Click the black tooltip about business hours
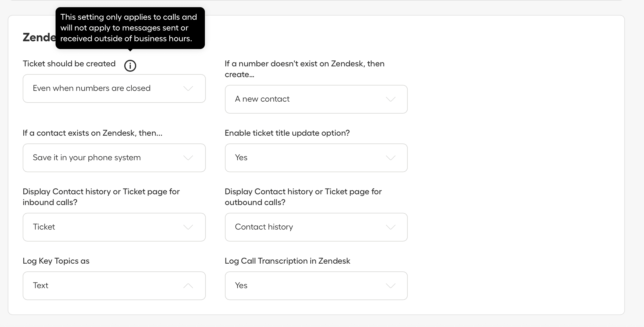644x327 pixels. coord(130,28)
